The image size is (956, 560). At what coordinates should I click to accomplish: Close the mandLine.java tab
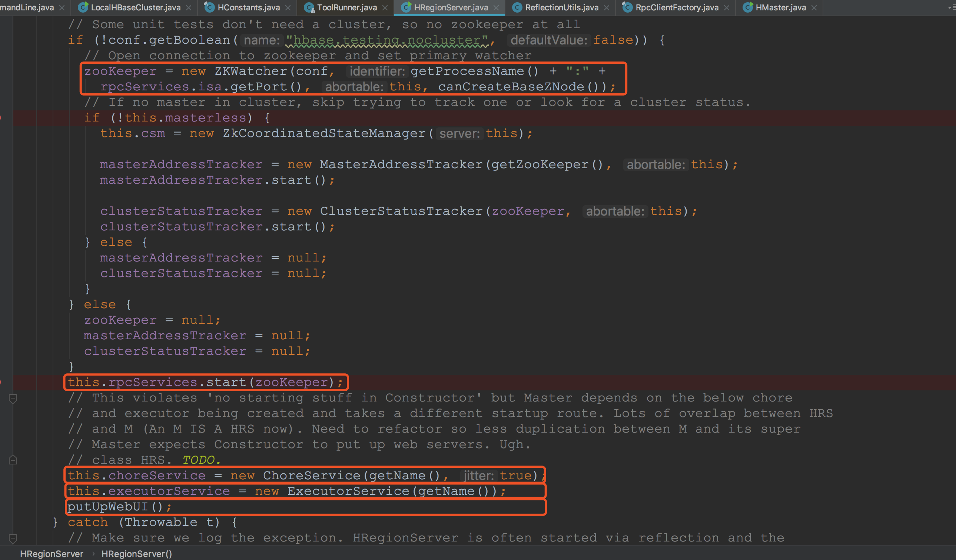click(x=62, y=7)
